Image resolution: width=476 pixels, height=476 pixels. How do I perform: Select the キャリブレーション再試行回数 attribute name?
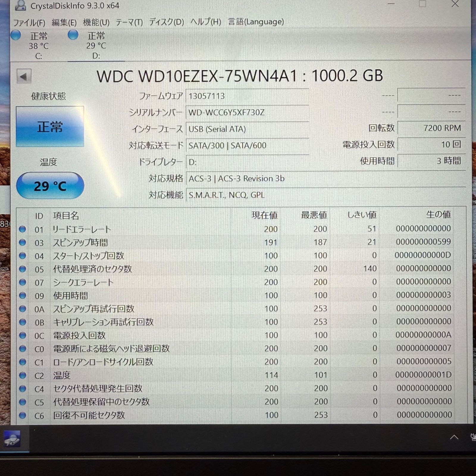tap(103, 322)
